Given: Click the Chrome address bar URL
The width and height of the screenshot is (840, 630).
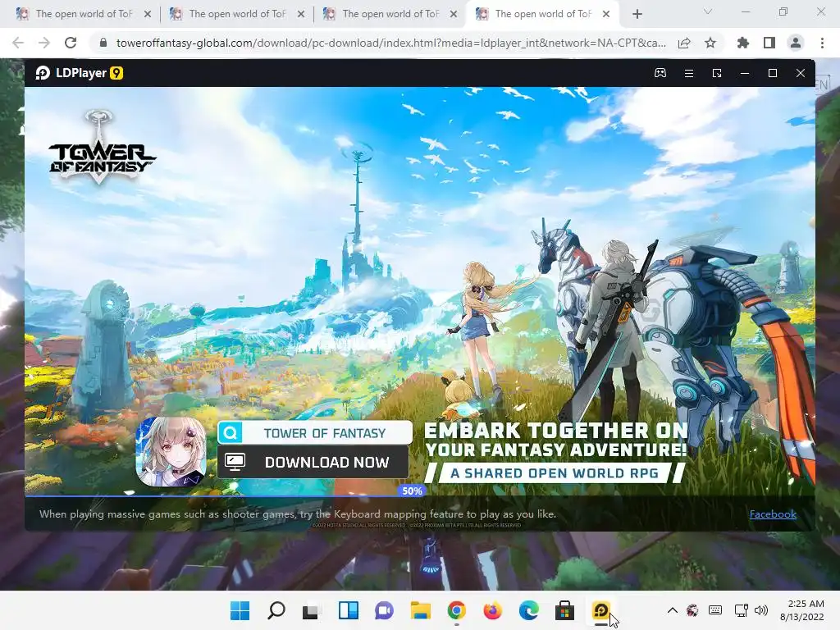Looking at the screenshot, I should point(391,43).
